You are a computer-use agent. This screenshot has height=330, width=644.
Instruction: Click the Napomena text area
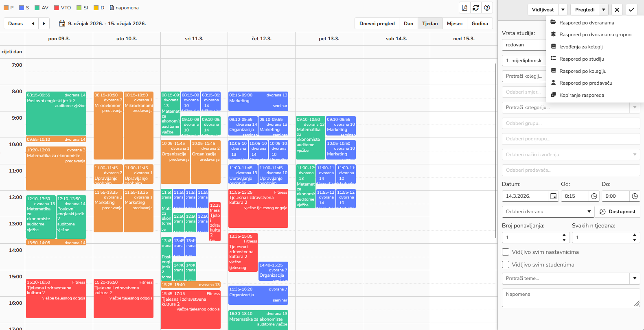point(570,298)
